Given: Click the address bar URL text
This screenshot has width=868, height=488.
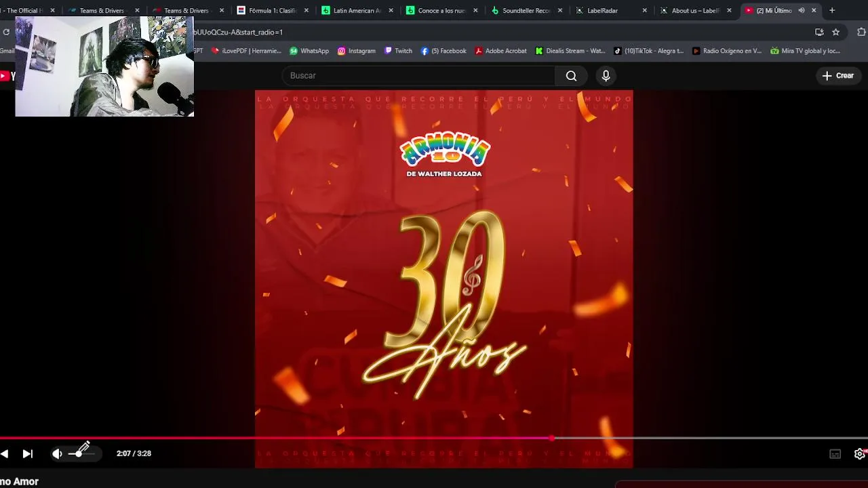Looking at the screenshot, I should pos(239,32).
